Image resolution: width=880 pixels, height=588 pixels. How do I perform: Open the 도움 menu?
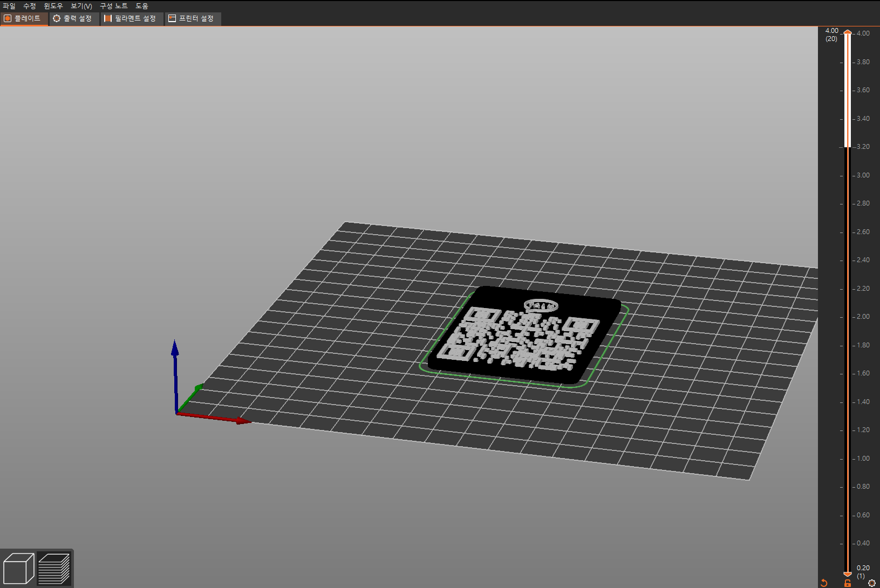(141, 6)
